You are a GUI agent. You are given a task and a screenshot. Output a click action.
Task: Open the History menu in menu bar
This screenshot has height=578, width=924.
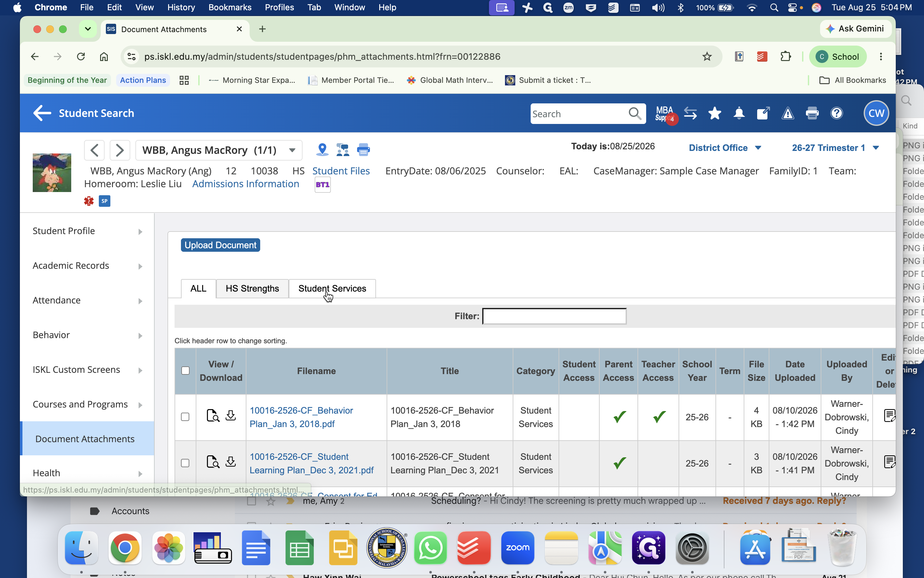(x=181, y=7)
